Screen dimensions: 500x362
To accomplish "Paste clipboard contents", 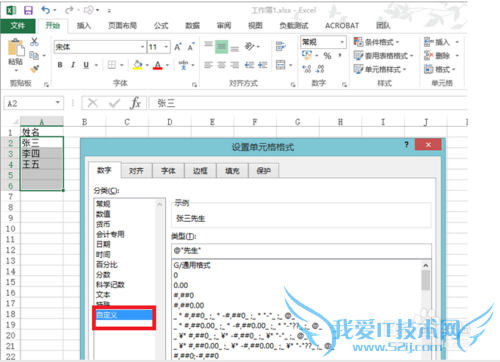I will point(16,55).
